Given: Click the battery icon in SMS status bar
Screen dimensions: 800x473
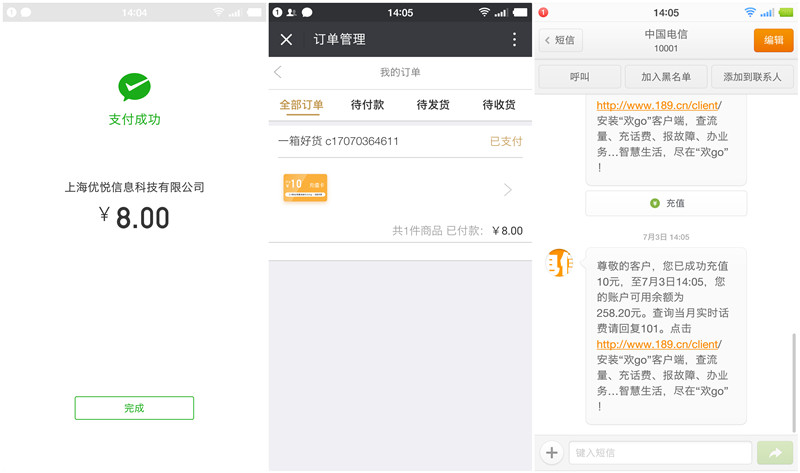Looking at the screenshot, I should click(786, 12).
